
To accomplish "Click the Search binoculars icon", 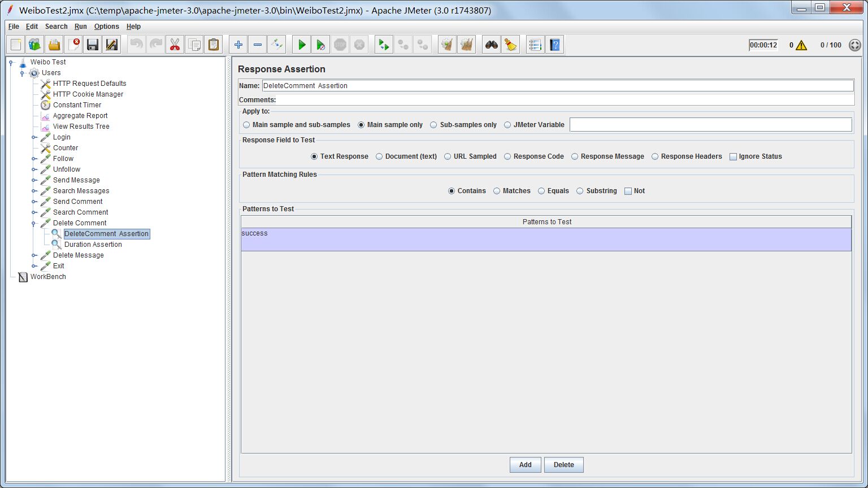I will point(492,45).
